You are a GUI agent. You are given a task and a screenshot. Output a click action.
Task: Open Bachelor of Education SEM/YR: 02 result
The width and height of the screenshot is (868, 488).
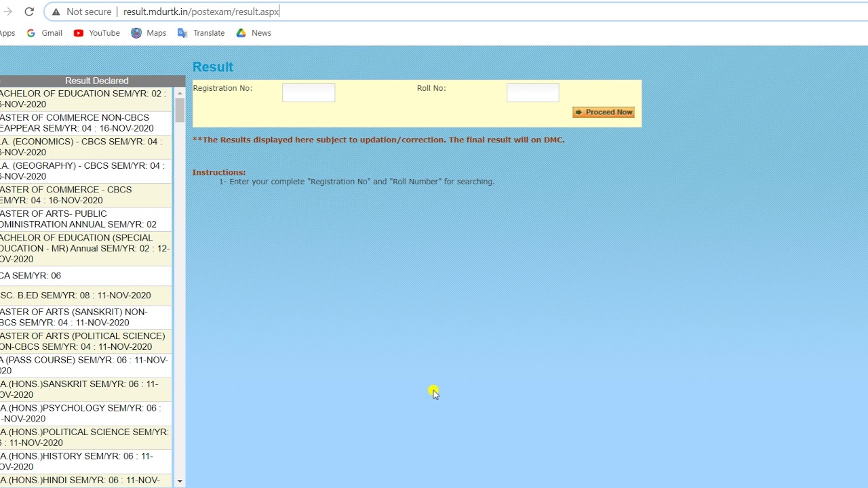85,99
